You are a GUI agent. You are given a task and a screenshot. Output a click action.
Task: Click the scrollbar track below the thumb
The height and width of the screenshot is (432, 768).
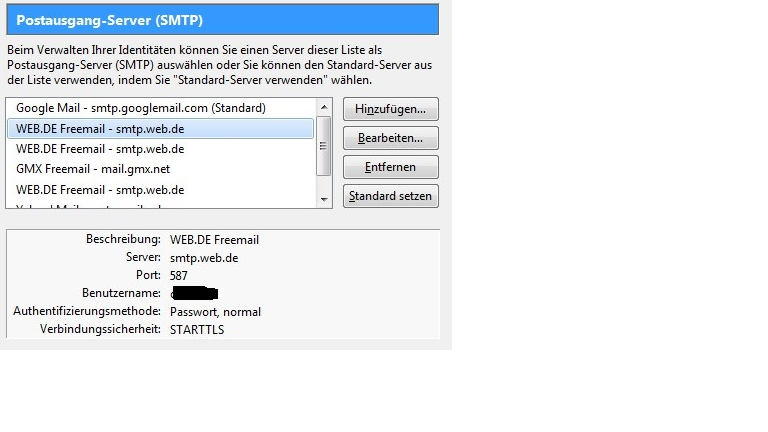point(324,184)
